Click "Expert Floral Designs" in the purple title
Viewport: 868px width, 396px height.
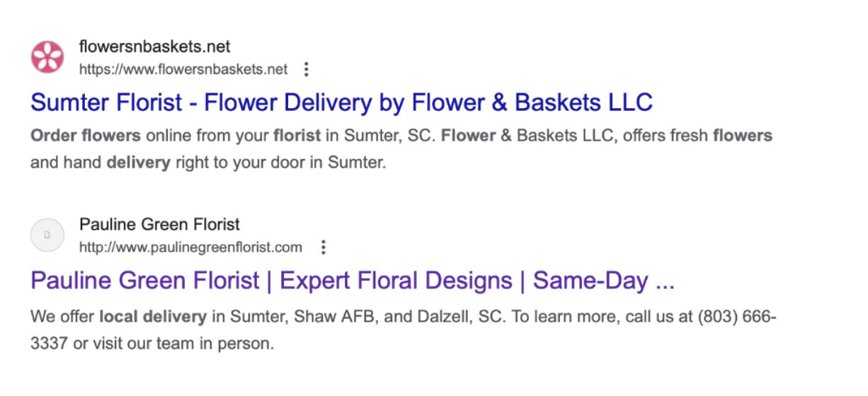coord(396,281)
